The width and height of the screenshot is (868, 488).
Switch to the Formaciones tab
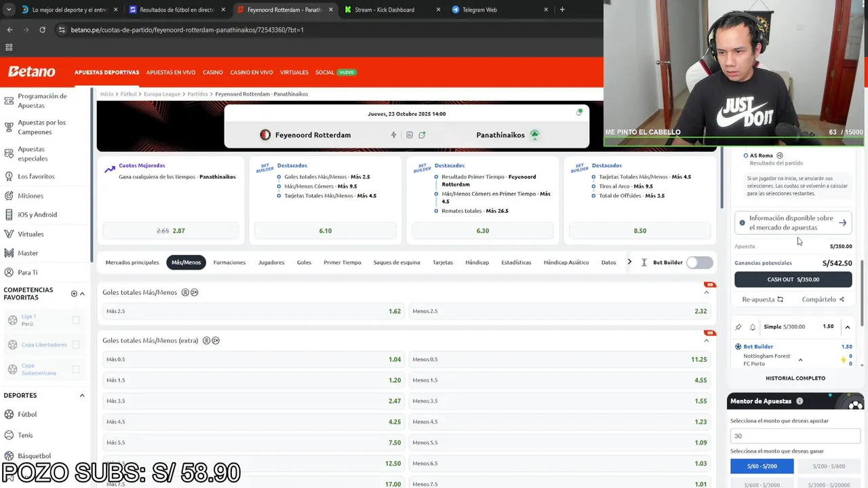point(229,262)
